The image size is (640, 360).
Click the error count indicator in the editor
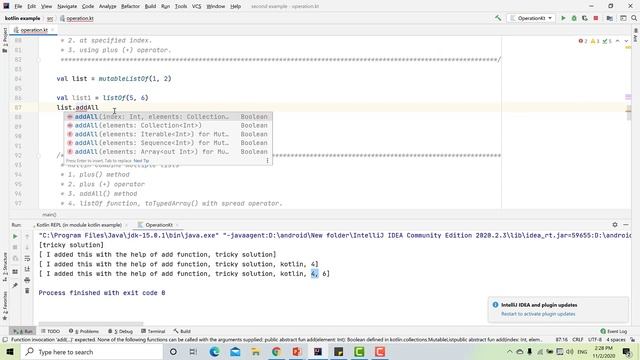click(583, 41)
